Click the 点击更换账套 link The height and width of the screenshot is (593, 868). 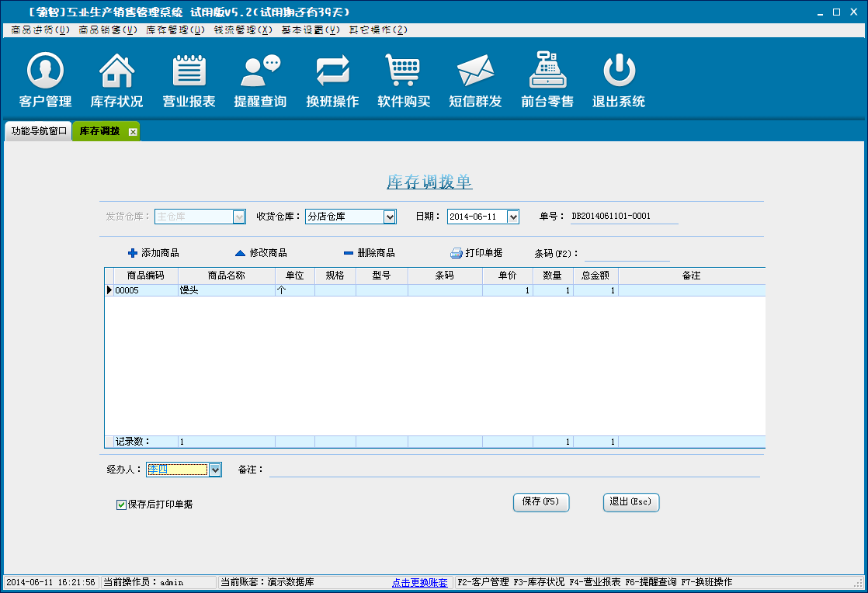tap(419, 582)
